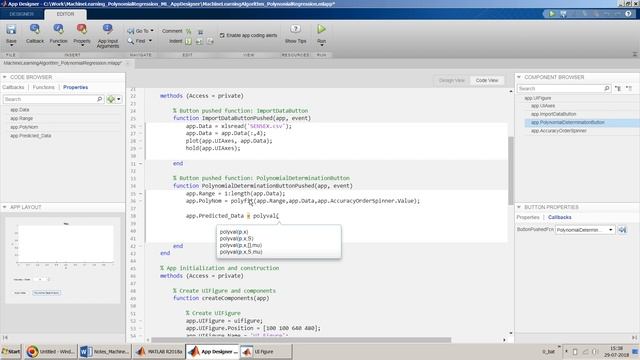Click the quick access run icon in title strip
640x360 pixels.
point(552,13)
